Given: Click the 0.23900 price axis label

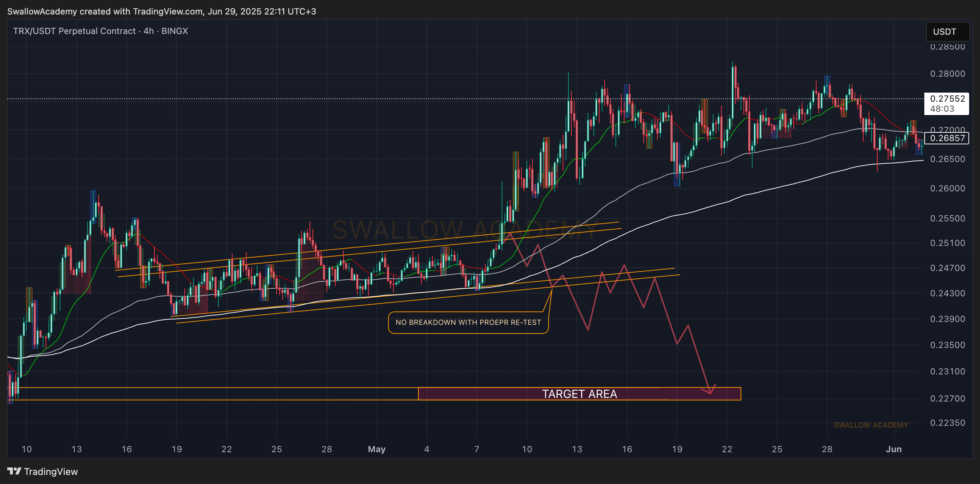Looking at the screenshot, I should coord(947,319).
